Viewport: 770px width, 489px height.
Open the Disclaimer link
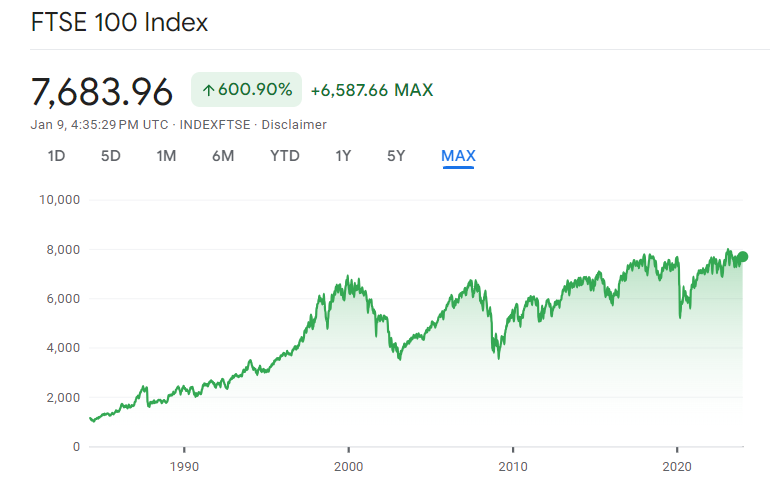click(294, 125)
